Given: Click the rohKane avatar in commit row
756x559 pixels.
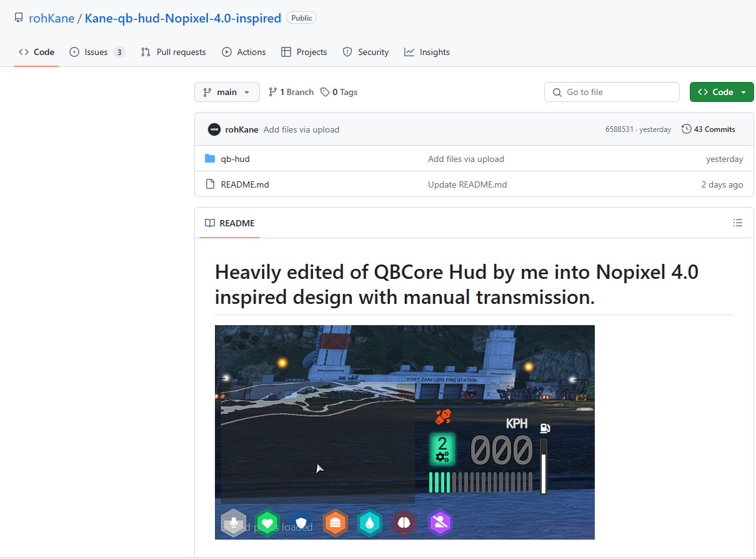Looking at the screenshot, I should pos(214,129).
